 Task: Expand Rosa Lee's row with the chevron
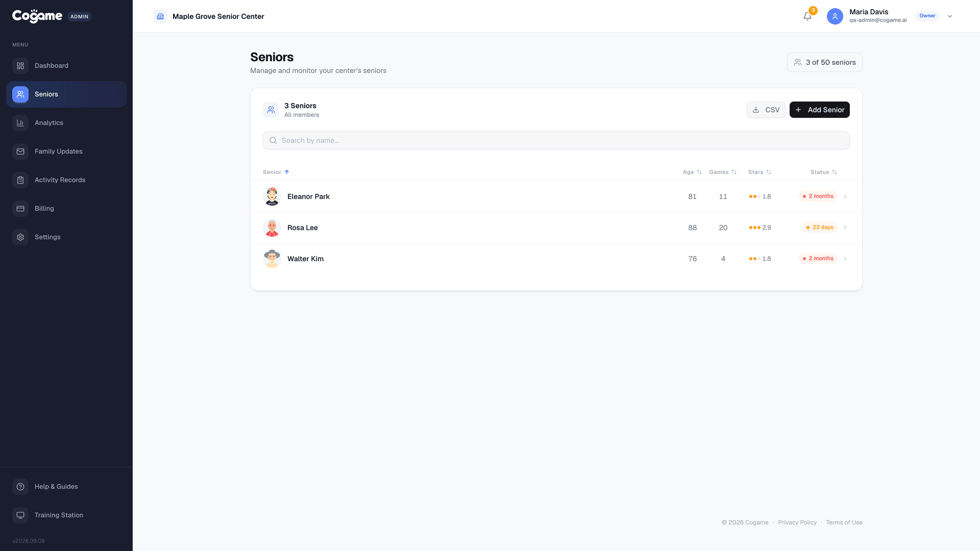click(x=845, y=228)
